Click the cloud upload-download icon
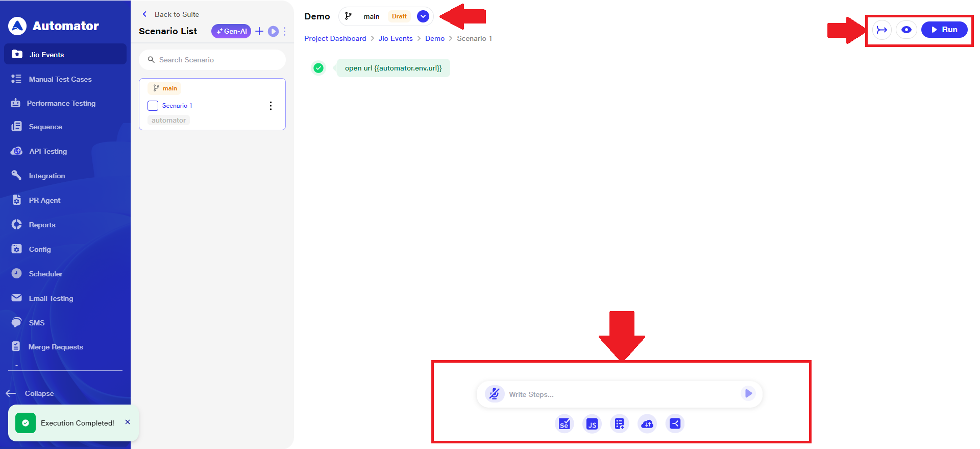 (x=647, y=423)
